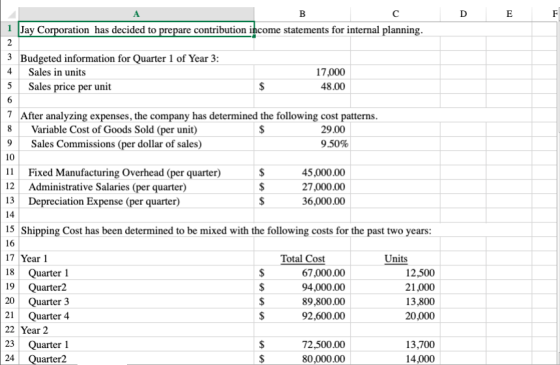Select column A header
Screen dimensions: 560x365
point(136,14)
